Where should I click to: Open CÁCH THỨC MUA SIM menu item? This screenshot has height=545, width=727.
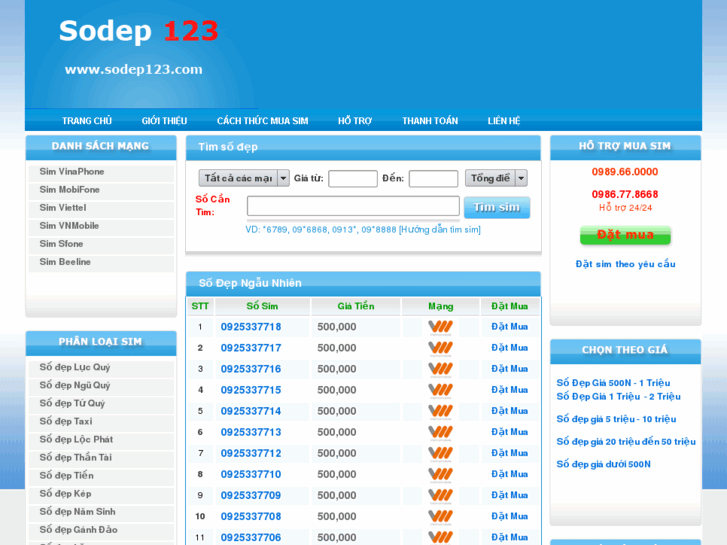262,121
